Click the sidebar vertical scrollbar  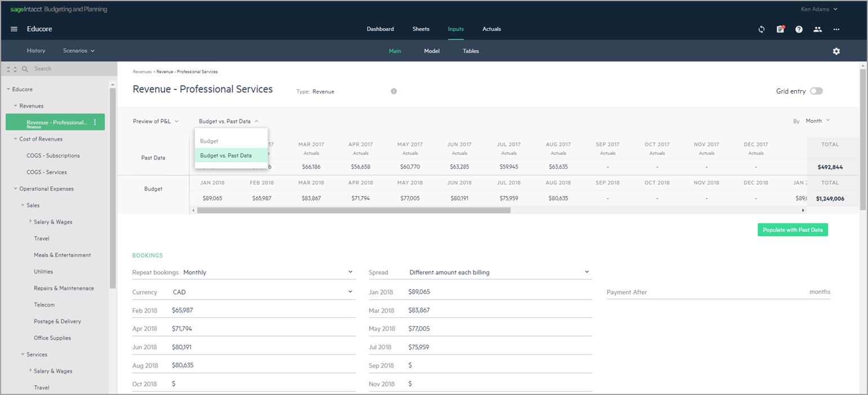tap(113, 188)
